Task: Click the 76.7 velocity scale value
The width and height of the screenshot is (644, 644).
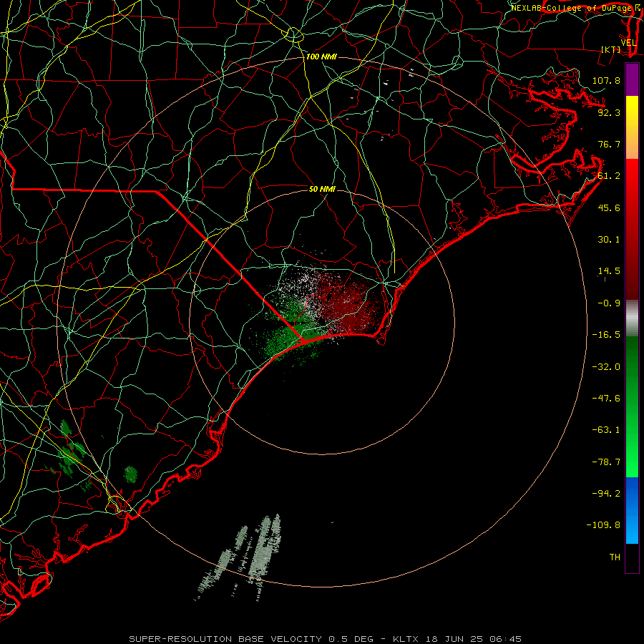Action: point(609,144)
